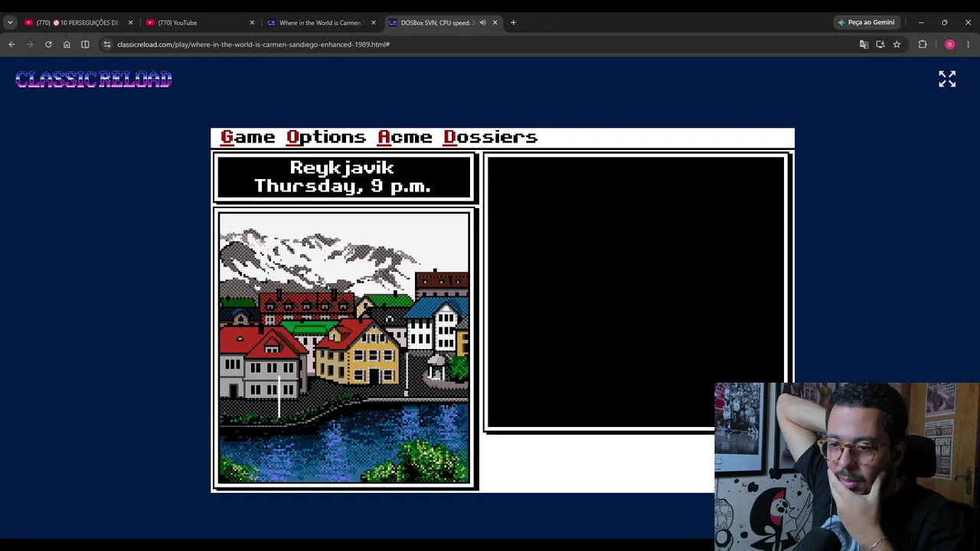Open the Options menu
The height and width of the screenshot is (551, 980).
click(x=326, y=137)
